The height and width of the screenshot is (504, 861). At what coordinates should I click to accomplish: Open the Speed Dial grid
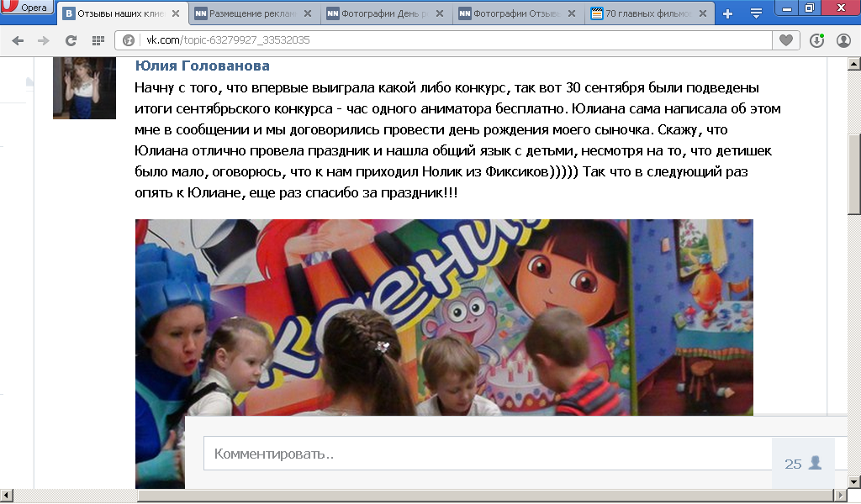click(x=98, y=40)
